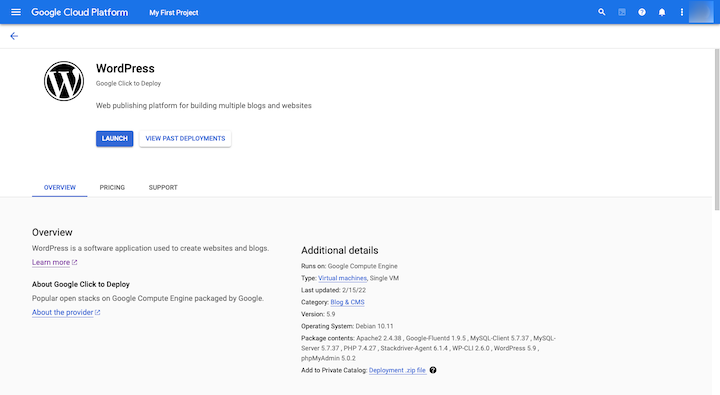Viewport: 720px width, 395px height.
Task: Activate the Cloud Shell icon
Action: pyautogui.click(x=622, y=12)
